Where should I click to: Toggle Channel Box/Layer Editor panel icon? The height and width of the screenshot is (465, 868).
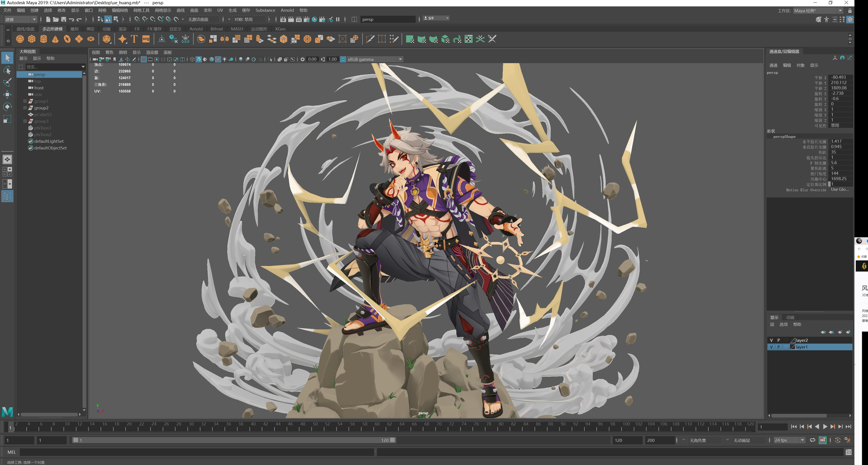tap(850, 19)
